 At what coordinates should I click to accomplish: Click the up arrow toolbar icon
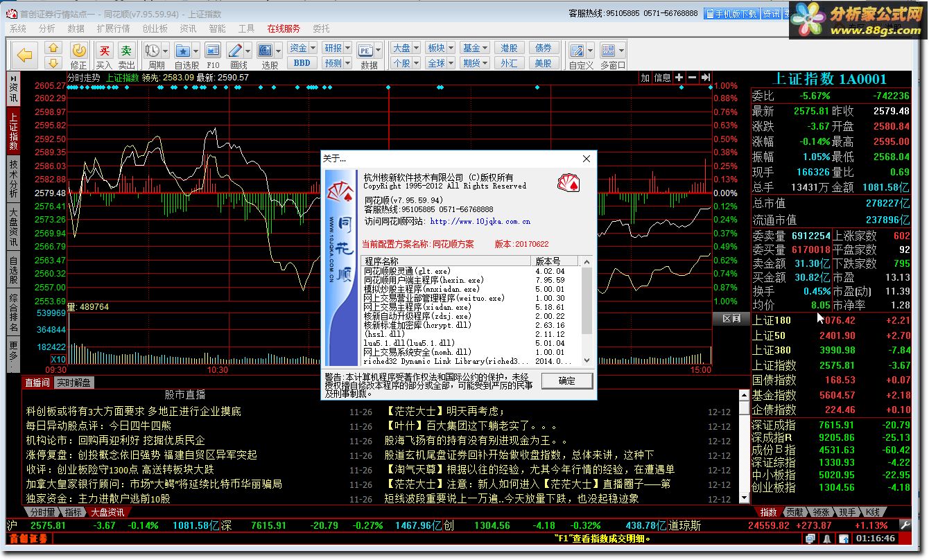[x=54, y=49]
